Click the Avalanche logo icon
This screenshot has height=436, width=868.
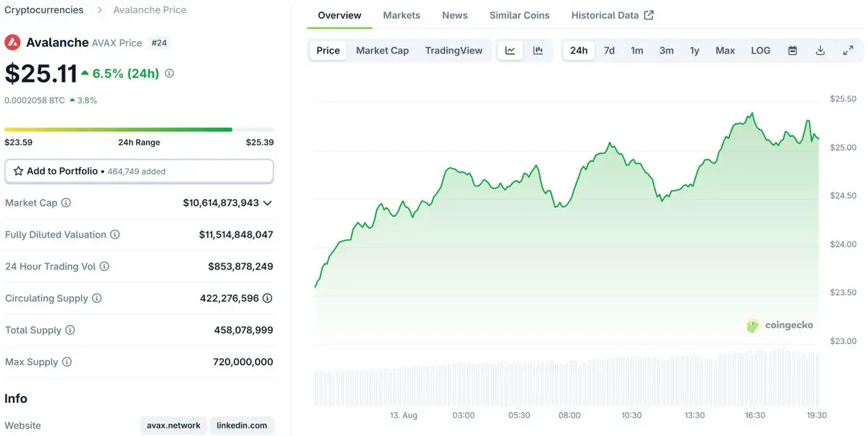(x=13, y=42)
